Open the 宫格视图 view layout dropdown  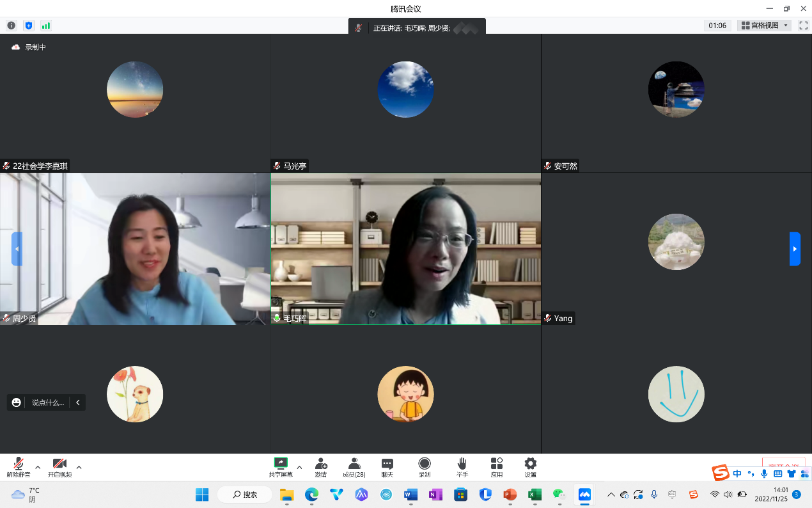pyautogui.click(x=764, y=26)
